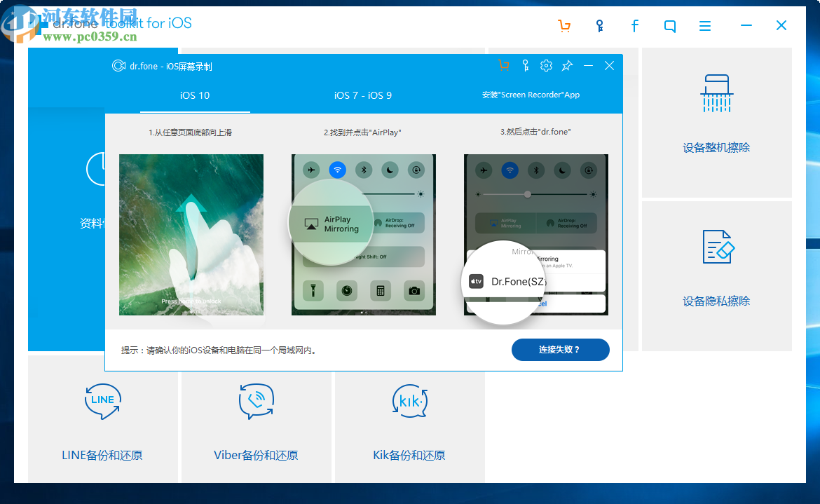820x504 pixels.
Task: Toggle the pin to keep dialog on top
Action: pos(567,65)
